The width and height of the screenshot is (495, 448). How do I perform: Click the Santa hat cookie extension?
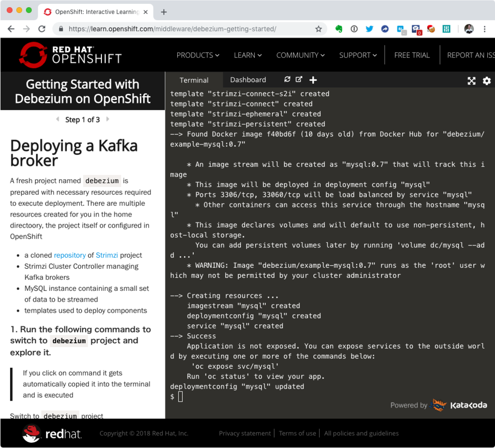pos(431,29)
